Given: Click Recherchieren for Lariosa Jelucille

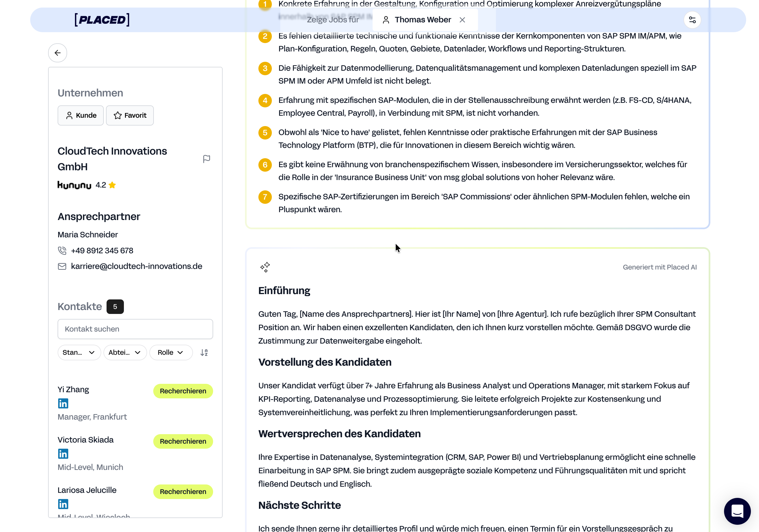Looking at the screenshot, I should point(183,491).
